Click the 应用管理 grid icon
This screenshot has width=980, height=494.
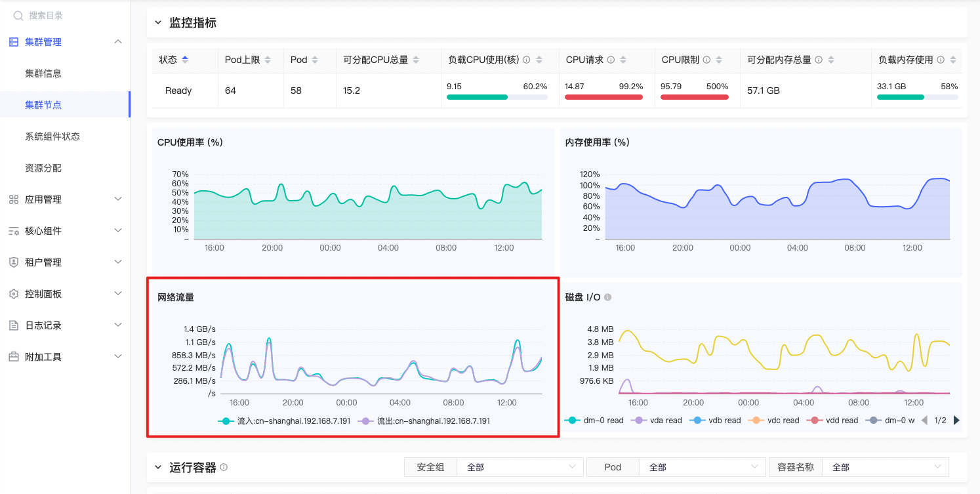tap(13, 199)
